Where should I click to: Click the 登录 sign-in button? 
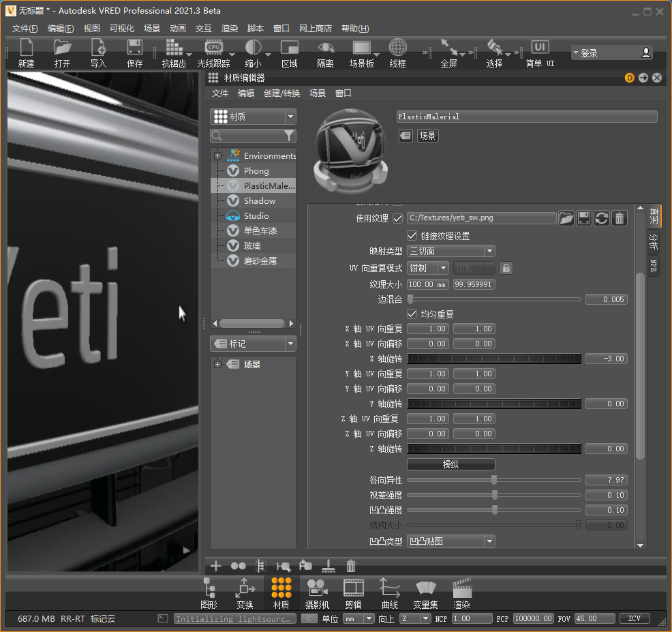tap(612, 53)
